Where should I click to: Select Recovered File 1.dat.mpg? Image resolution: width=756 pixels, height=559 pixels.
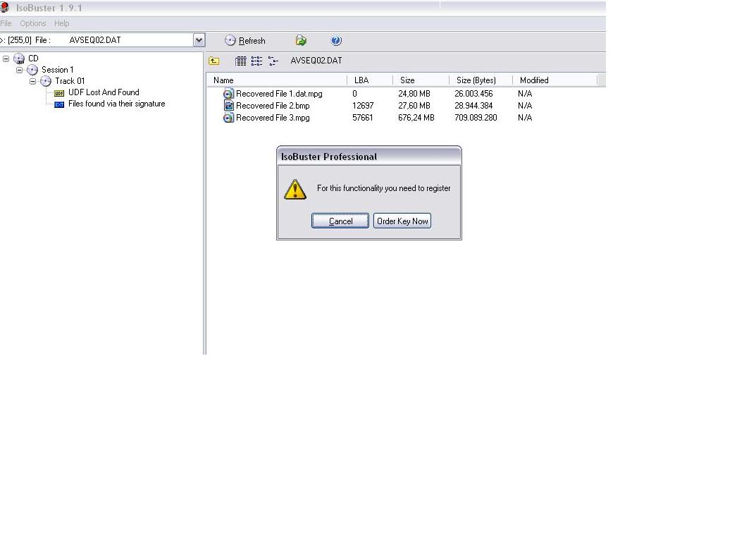point(279,94)
